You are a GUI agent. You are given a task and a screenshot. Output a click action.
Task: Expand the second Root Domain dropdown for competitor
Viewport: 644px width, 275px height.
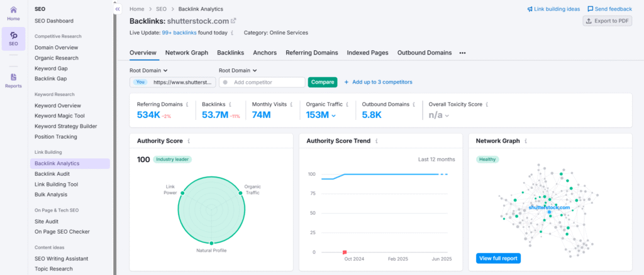(x=238, y=70)
